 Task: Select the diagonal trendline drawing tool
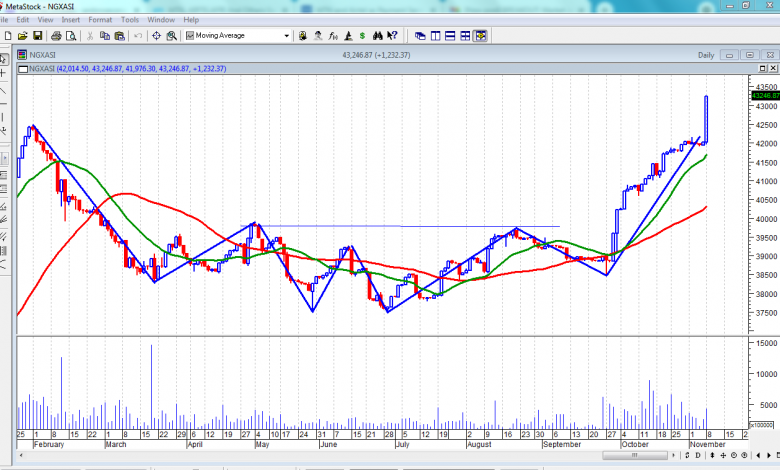tap(3, 91)
